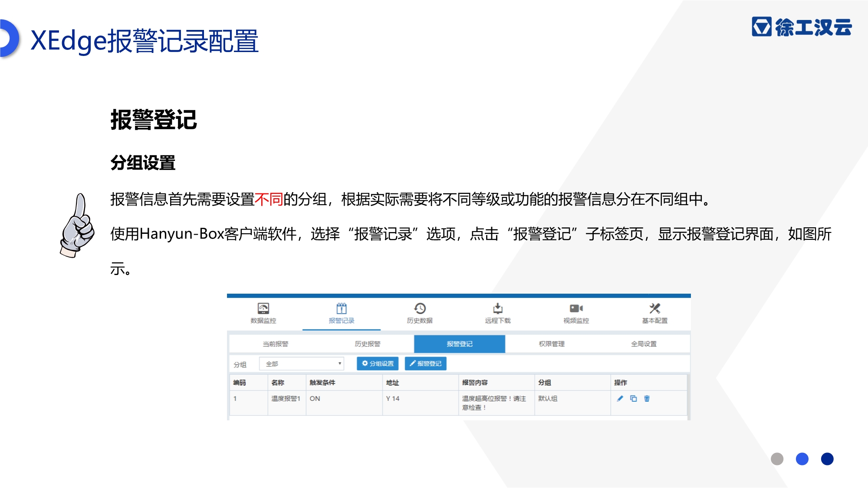The height and width of the screenshot is (488, 868).
Task: Click the grey slide indicator dot
Action: tap(777, 459)
